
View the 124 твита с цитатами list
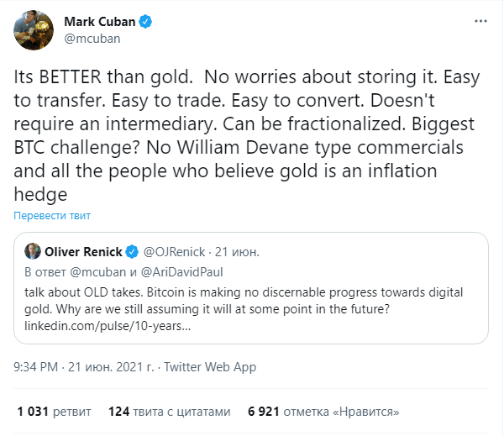tap(170, 412)
